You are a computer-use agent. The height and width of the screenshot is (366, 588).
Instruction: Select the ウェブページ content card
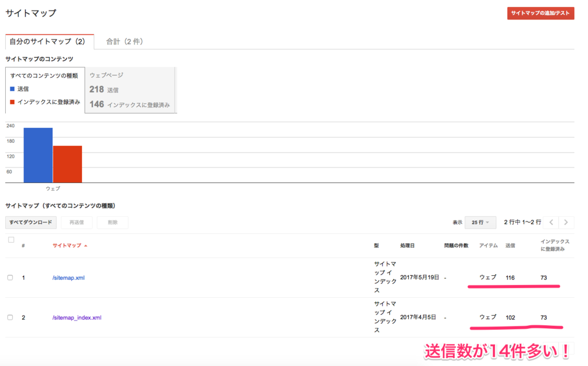click(x=130, y=90)
